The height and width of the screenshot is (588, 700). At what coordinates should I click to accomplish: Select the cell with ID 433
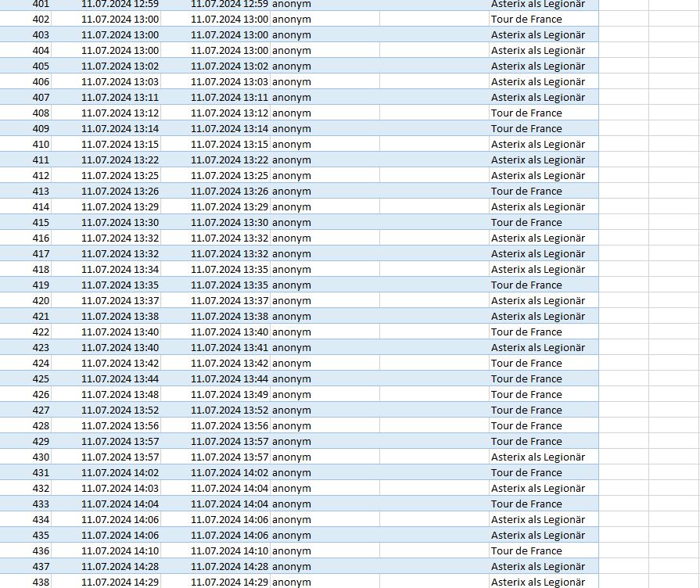41,504
